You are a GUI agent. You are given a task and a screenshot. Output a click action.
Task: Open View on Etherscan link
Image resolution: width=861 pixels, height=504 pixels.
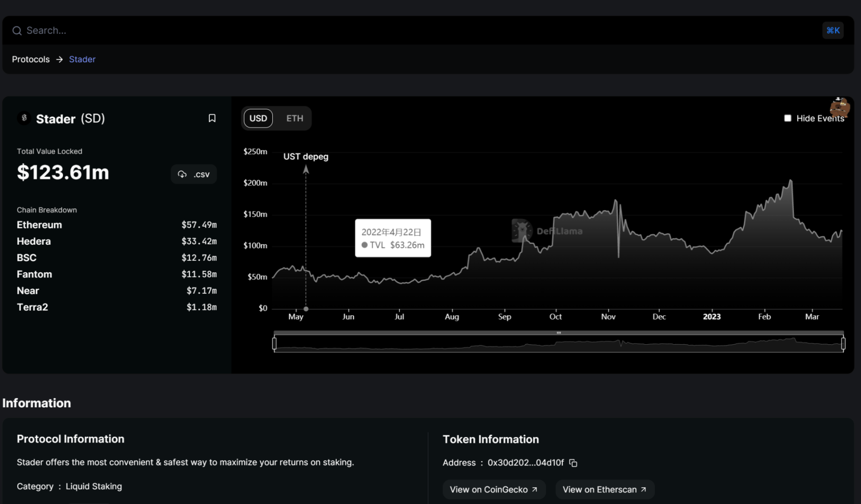coord(604,490)
